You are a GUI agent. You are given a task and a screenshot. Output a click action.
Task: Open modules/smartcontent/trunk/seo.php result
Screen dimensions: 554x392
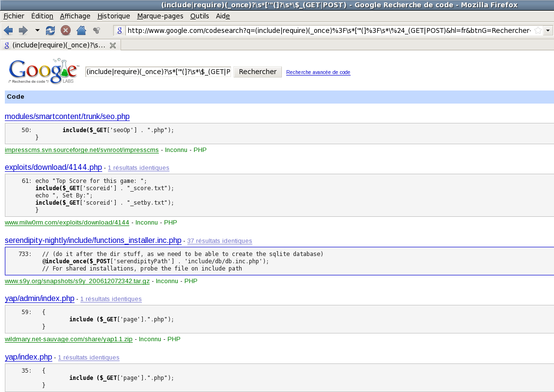click(67, 117)
